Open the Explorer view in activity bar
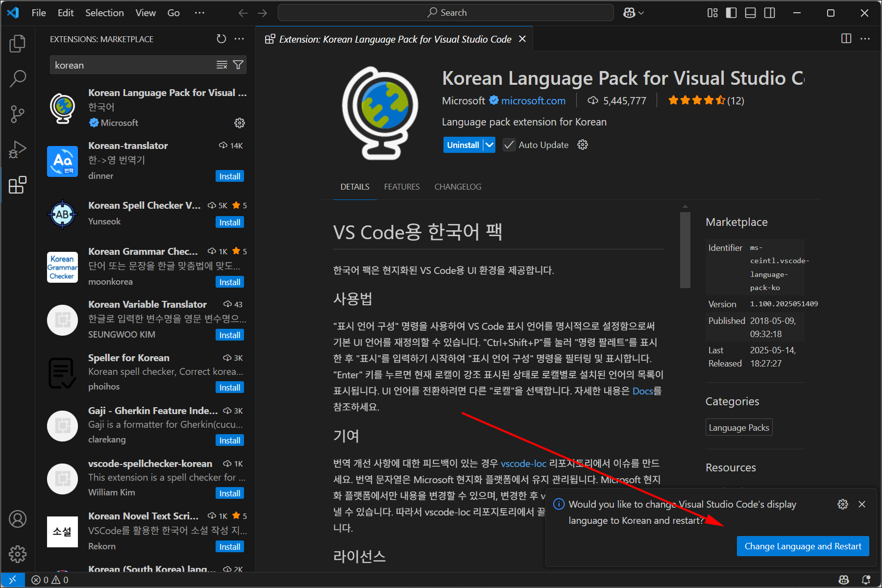This screenshot has height=588, width=882. pyautogui.click(x=18, y=44)
